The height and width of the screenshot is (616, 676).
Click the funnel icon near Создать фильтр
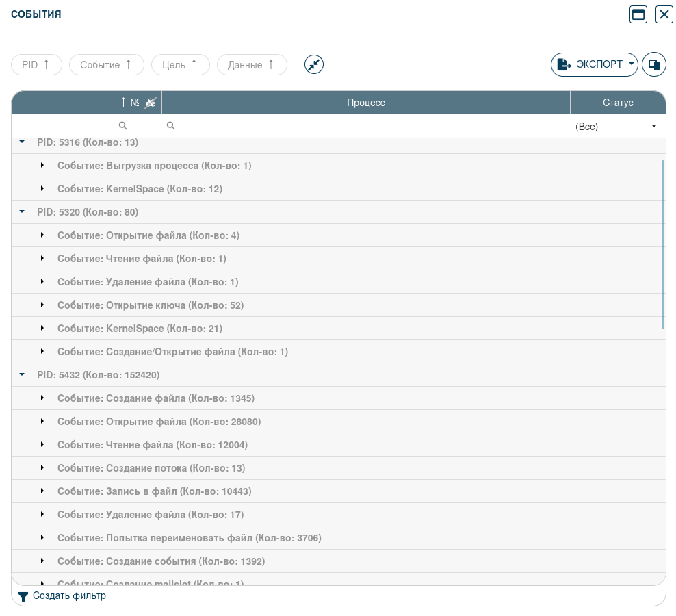click(23, 596)
